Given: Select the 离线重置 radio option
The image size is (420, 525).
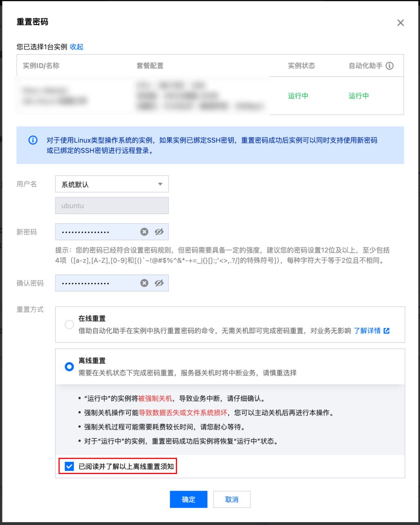Looking at the screenshot, I should click(69, 367).
